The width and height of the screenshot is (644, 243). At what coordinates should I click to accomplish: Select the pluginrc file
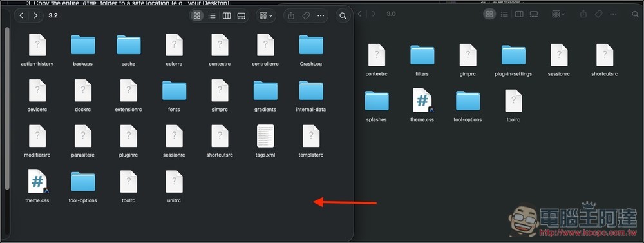128,141
